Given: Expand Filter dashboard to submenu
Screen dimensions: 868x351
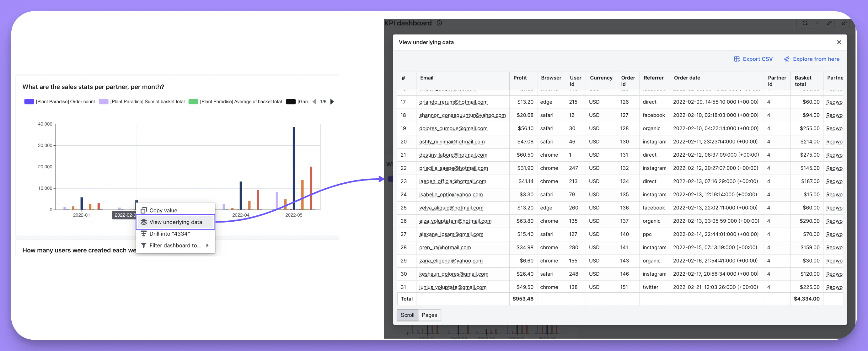Looking at the screenshot, I should click(175, 246).
